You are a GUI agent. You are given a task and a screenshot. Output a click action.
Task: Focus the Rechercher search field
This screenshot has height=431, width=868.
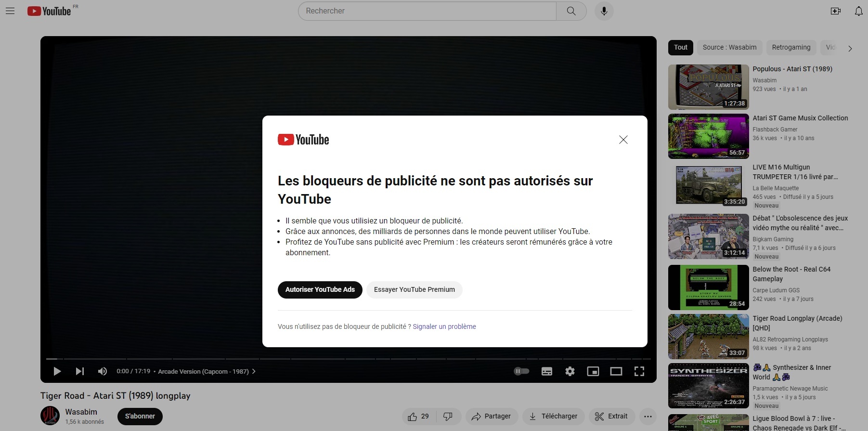(x=427, y=11)
